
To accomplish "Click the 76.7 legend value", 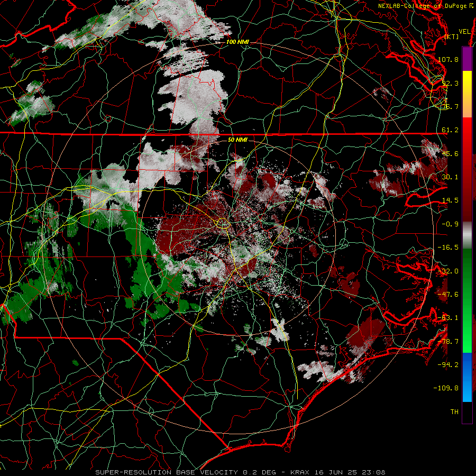I will pos(450,106).
